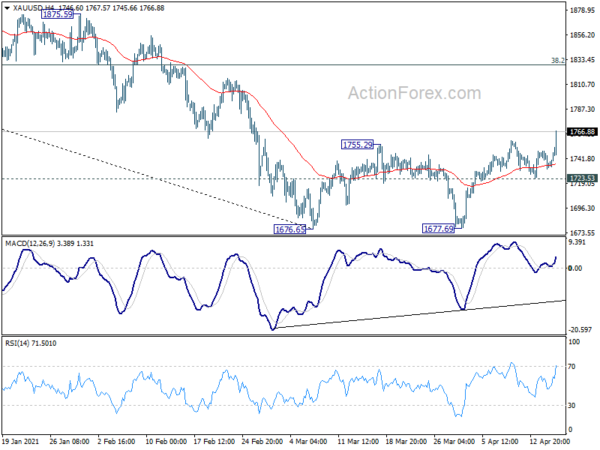Click the RSI 70 level value
This screenshot has width=600, height=450.
pyautogui.click(x=572, y=367)
